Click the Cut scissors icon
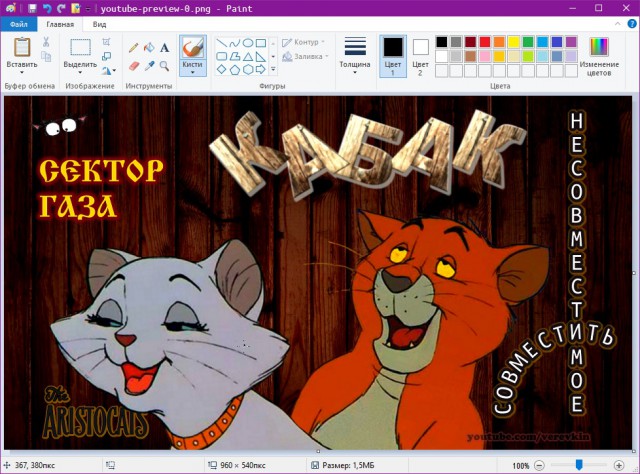 point(46,42)
